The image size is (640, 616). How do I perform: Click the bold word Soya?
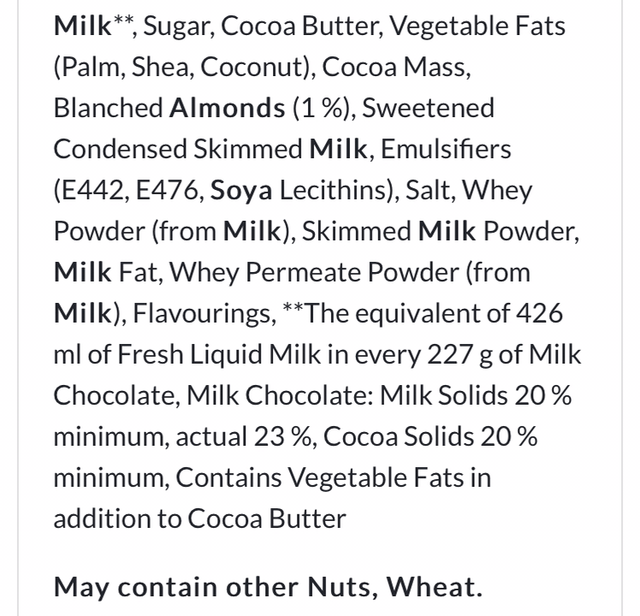pos(241,190)
